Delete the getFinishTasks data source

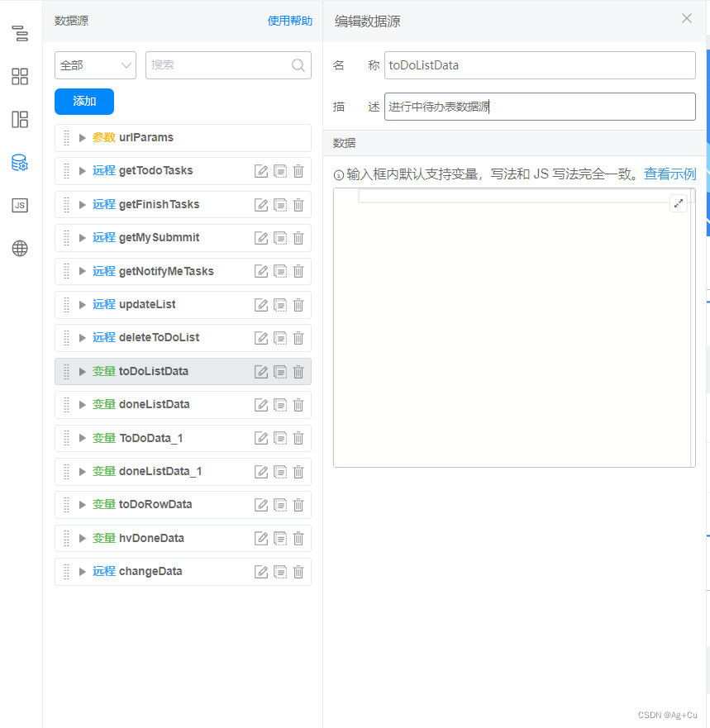tap(298, 205)
